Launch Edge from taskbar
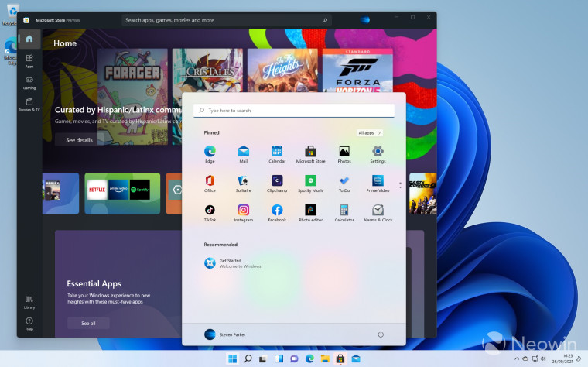 click(309, 358)
